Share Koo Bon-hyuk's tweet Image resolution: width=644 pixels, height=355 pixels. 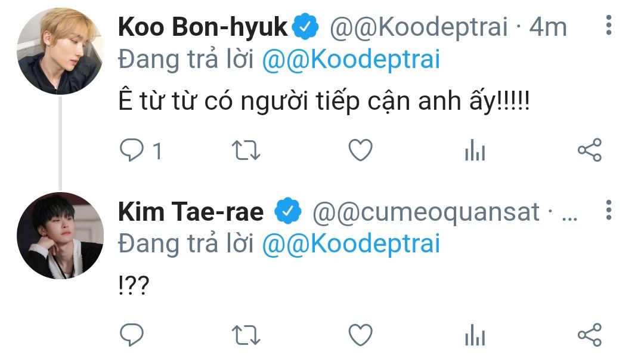[x=590, y=150]
